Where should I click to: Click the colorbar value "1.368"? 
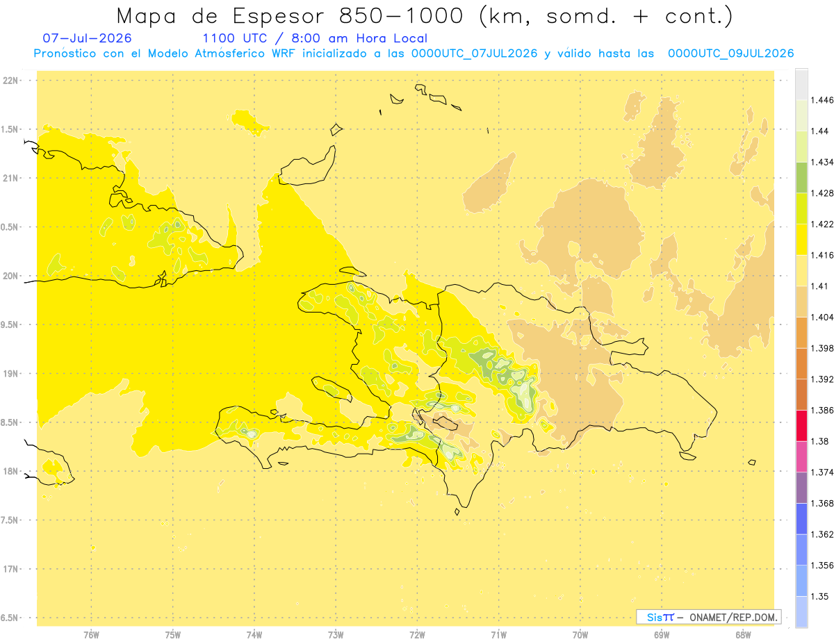click(x=822, y=503)
